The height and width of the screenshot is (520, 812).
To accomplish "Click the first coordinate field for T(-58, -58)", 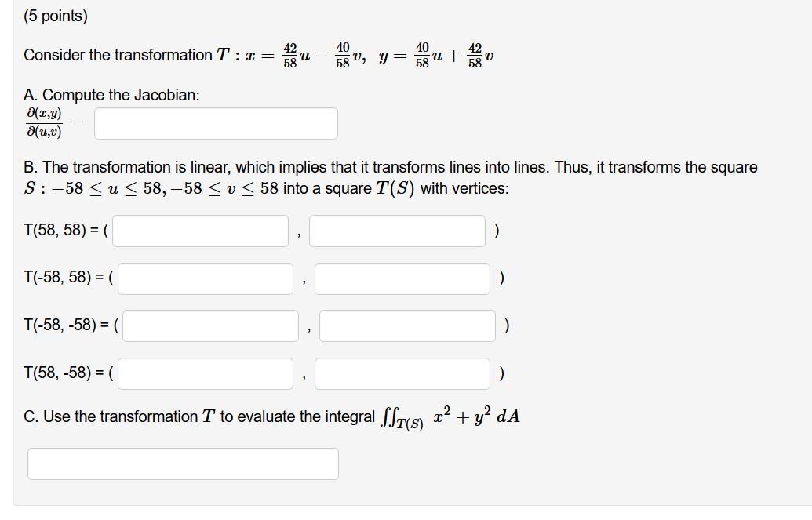I will point(209,325).
